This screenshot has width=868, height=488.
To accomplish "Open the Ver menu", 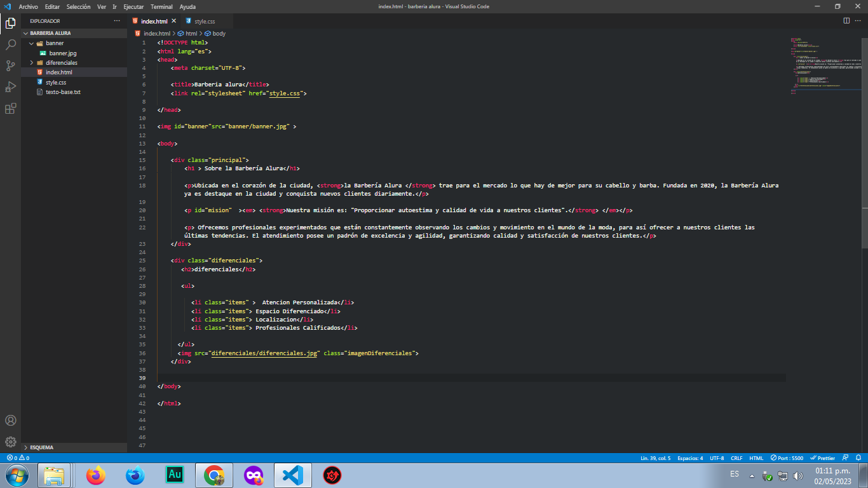I will [102, 6].
